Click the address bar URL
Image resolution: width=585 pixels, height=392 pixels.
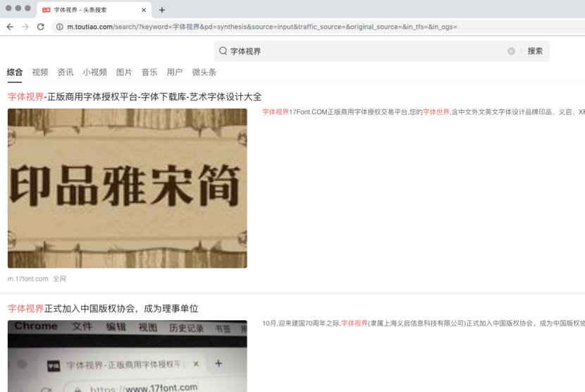262,27
